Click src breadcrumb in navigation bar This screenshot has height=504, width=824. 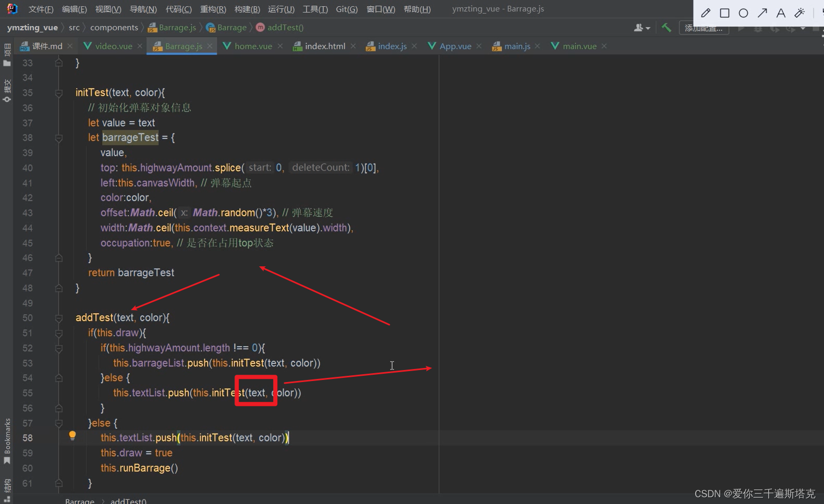(74, 28)
